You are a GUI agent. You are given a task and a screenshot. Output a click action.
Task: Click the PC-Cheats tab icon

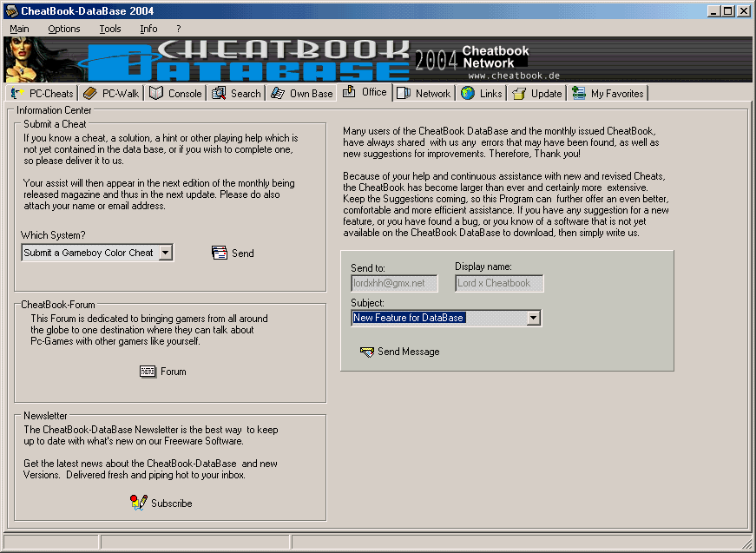(x=17, y=94)
